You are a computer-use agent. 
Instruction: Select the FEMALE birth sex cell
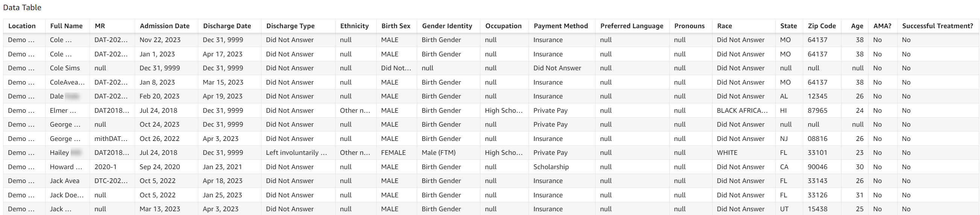click(394, 153)
